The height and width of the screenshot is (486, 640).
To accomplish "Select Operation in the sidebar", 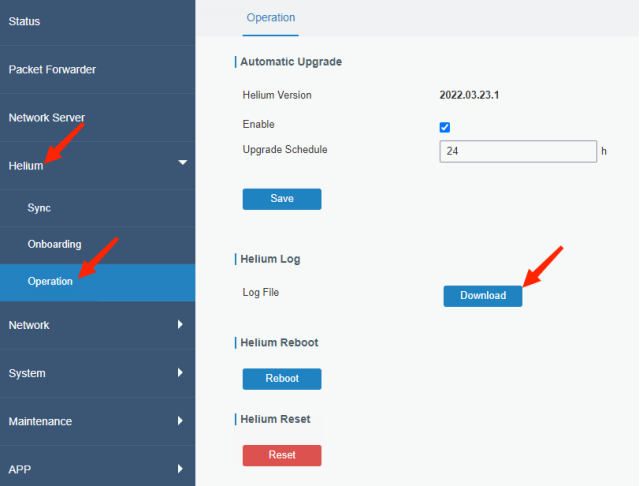I will point(98,282).
